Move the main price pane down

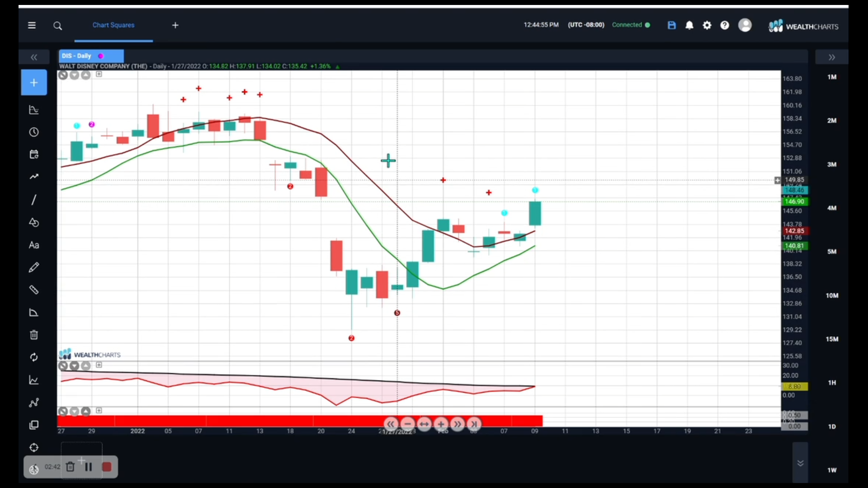(x=75, y=75)
